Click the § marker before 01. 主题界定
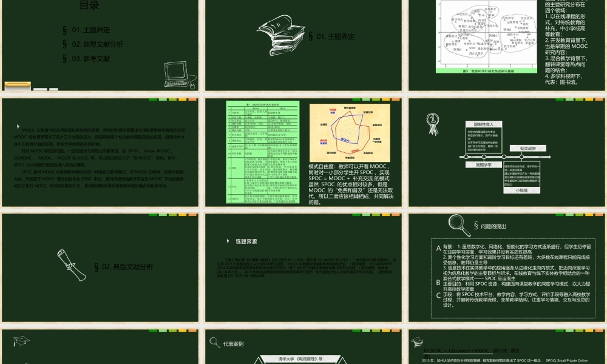Screen dimensions: 607x364 pyautogui.click(x=311, y=36)
